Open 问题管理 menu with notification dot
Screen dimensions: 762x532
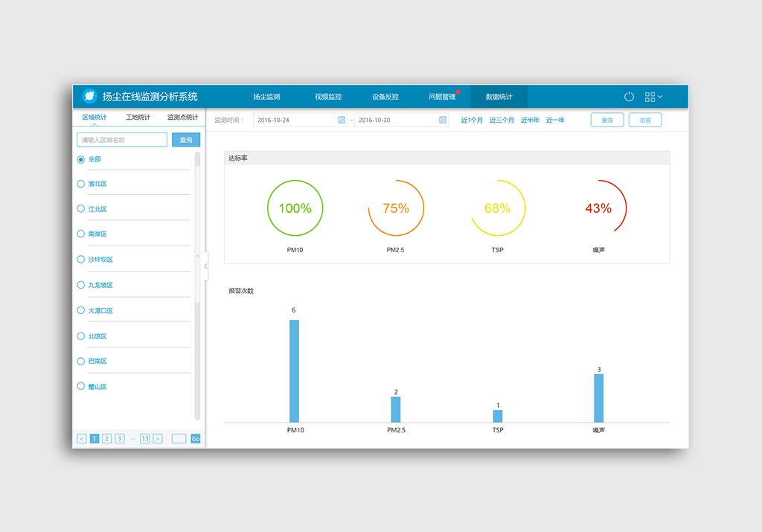(x=442, y=97)
